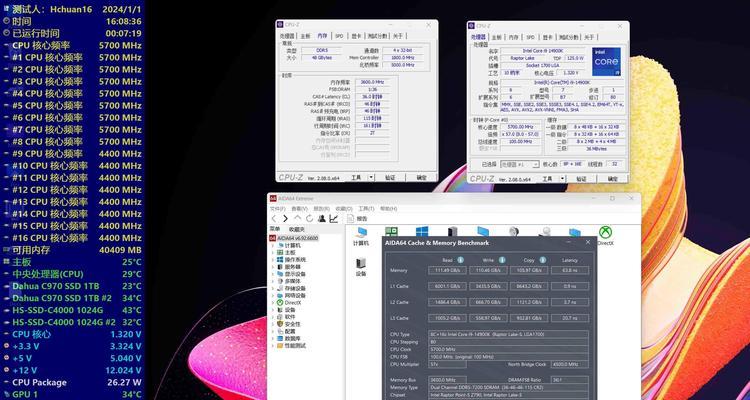Click the Dahua C970 SSD 1TB #2 row
The image size is (750, 400).
[72, 298]
